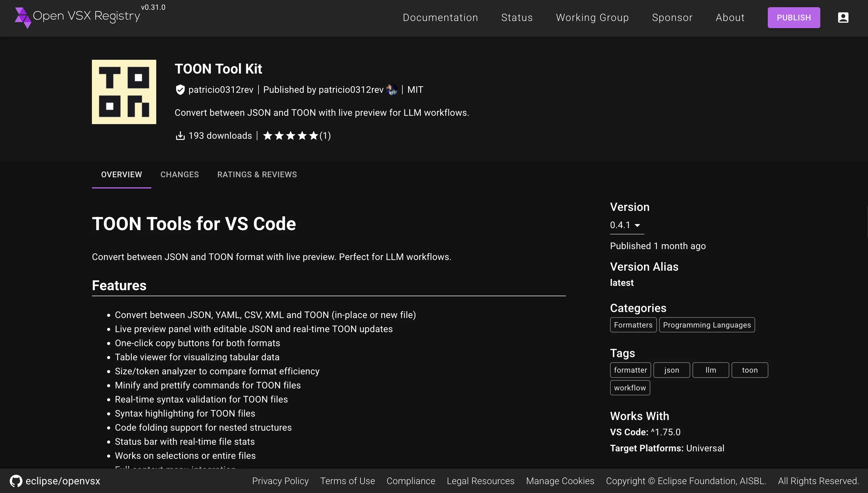Select the Programming Languages category
This screenshot has height=493, width=868.
point(707,325)
